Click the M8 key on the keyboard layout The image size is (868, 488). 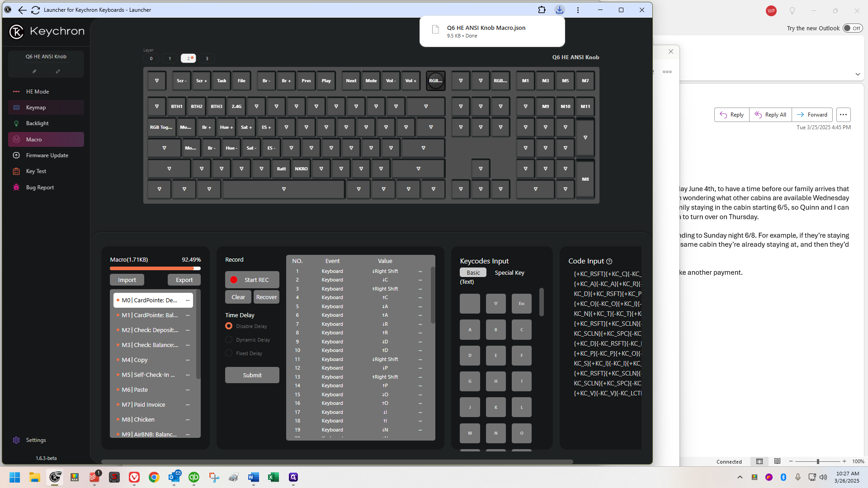point(585,179)
